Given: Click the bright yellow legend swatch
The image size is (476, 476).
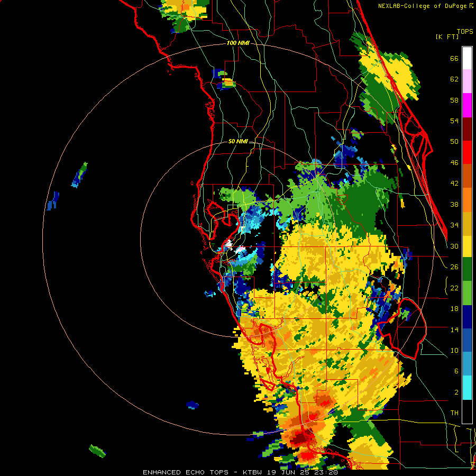Looking at the screenshot, I should [467, 246].
